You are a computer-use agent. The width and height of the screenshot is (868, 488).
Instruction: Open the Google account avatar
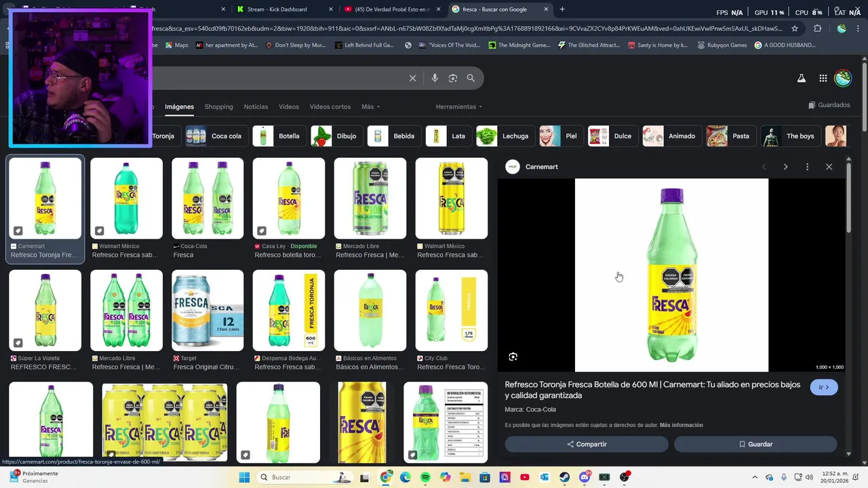tap(843, 78)
